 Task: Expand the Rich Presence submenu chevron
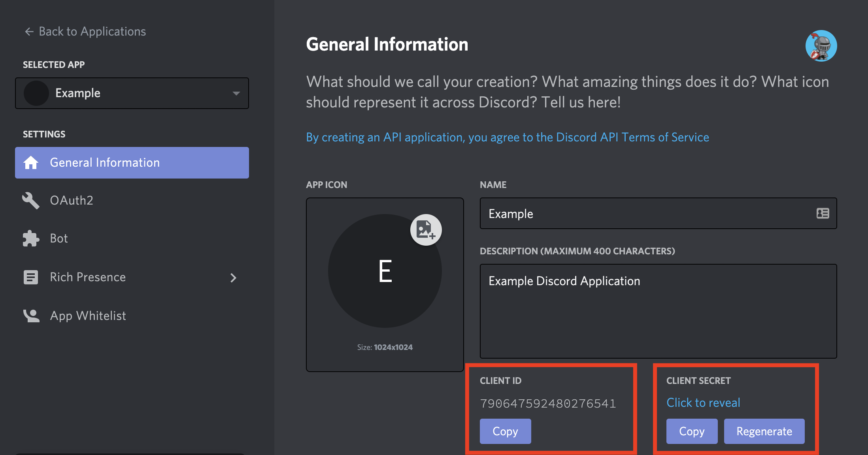click(x=233, y=278)
